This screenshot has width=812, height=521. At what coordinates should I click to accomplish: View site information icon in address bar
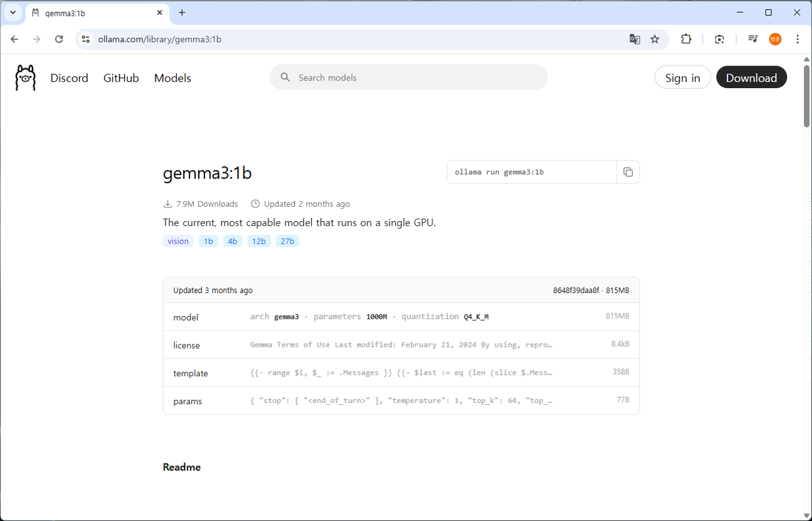tap(86, 39)
